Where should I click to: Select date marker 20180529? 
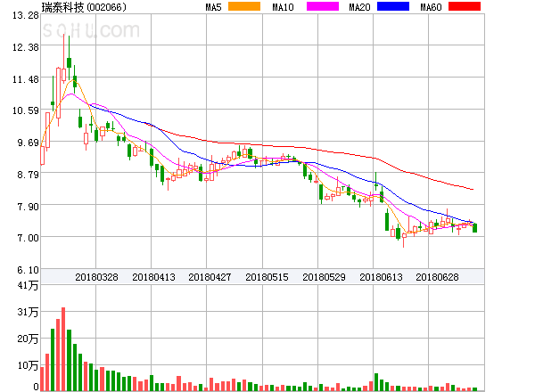coord(324,277)
